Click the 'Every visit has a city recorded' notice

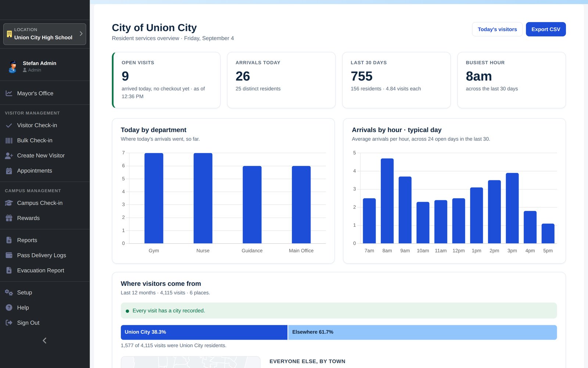coord(339,311)
